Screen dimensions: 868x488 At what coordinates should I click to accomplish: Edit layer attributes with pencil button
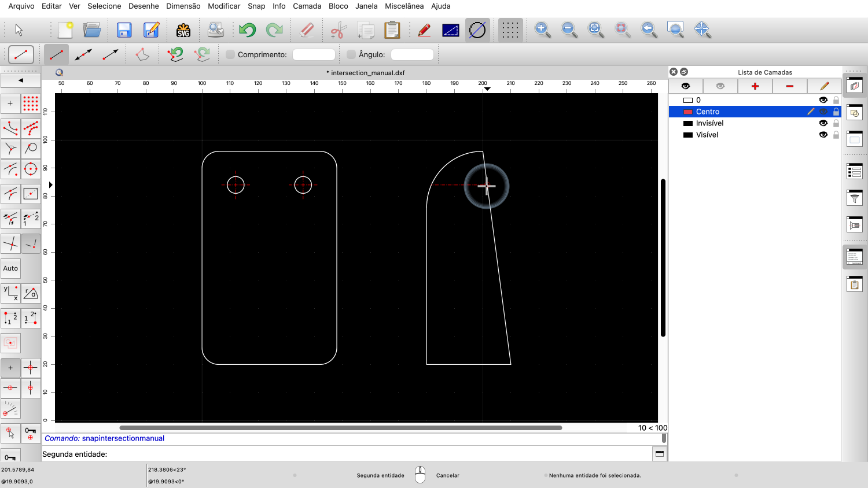pos(825,86)
